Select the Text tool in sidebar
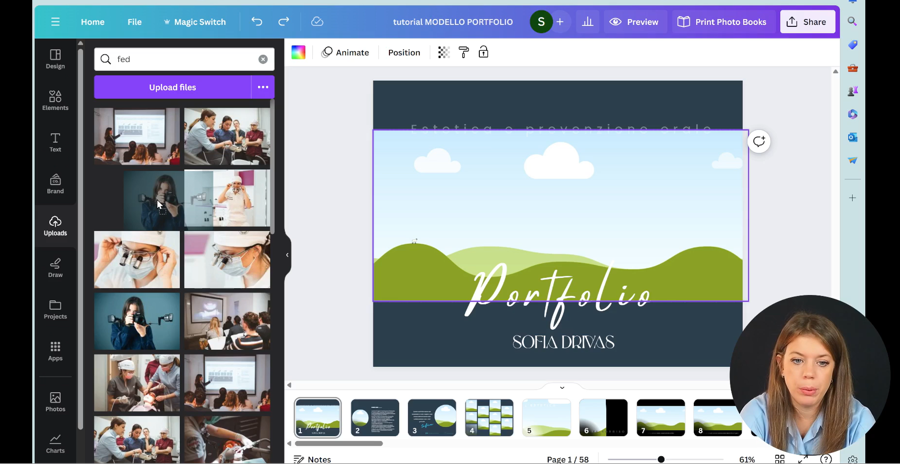Viewport: 900px width, 464px height. pyautogui.click(x=55, y=142)
